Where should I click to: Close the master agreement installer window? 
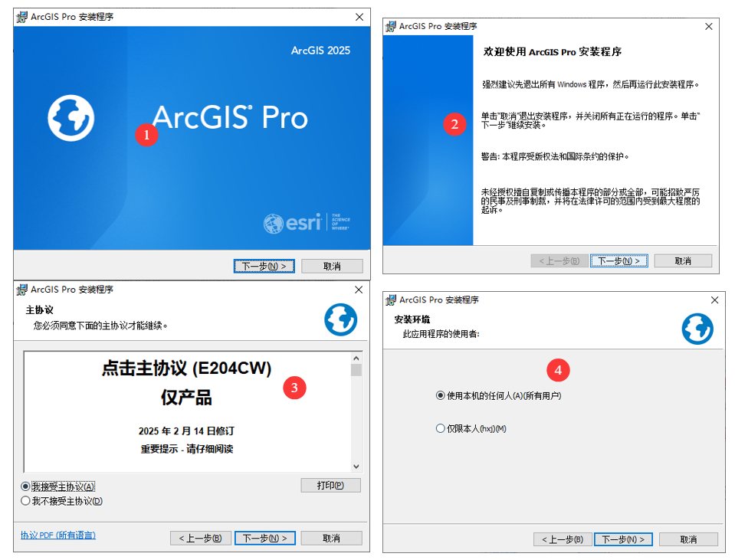359,290
